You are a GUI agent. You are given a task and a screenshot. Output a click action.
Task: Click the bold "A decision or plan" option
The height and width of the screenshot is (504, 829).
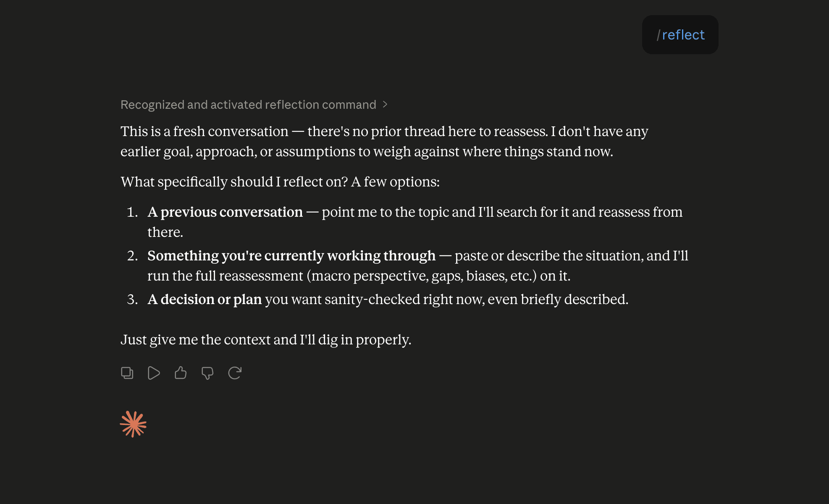(x=205, y=299)
